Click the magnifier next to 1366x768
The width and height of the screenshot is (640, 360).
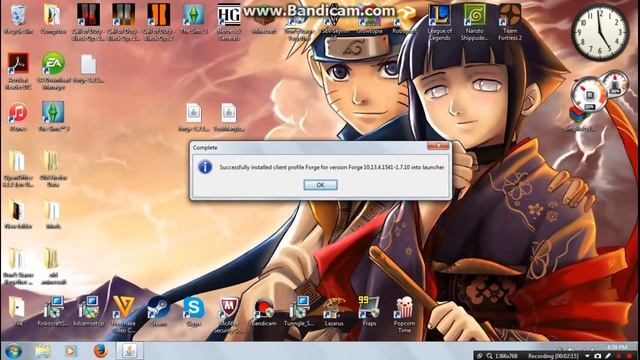tap(489, 356)
